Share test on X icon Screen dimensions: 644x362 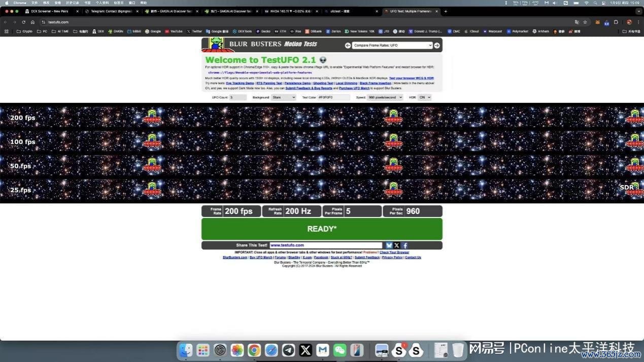coord(397,245)
